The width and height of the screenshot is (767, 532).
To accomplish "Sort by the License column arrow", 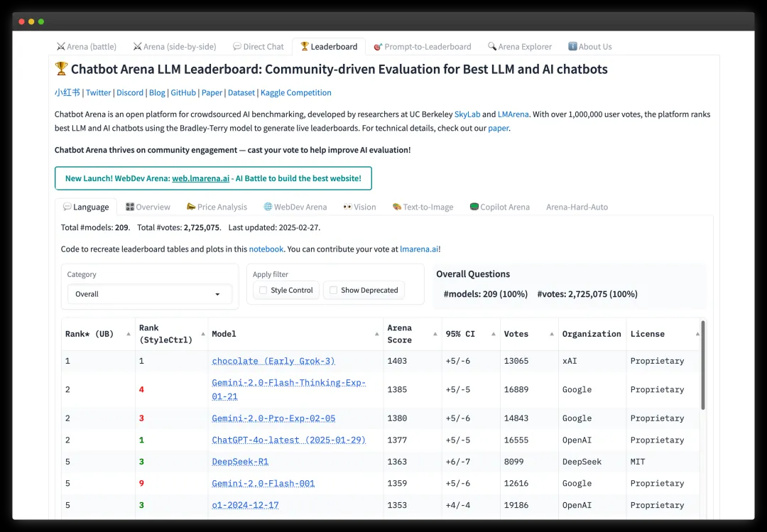I will click(697, 334).
